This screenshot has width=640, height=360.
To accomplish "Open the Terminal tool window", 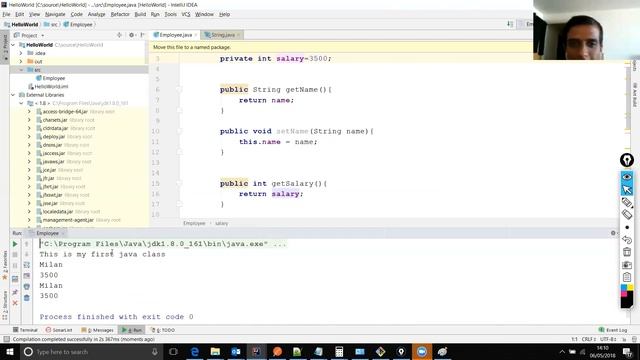I will pyautogui.click(x=25, y=330).
